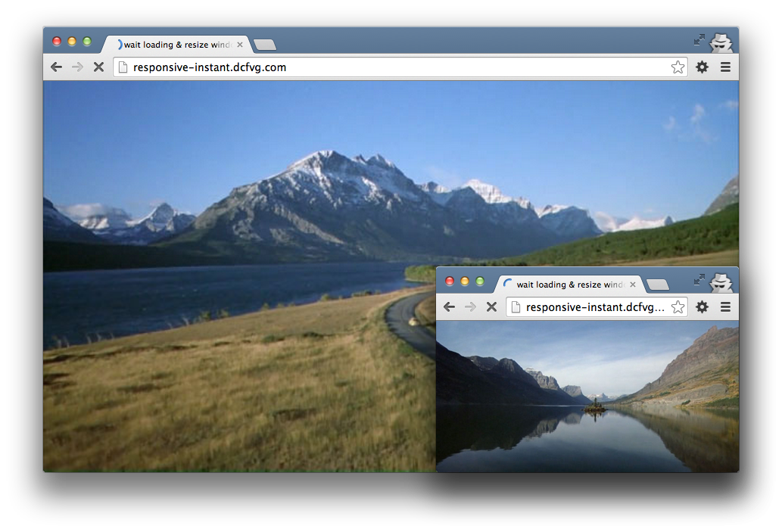Image resolution: width=782 pixels, height=532 pixels.
Task: Focus the address bar of the large window
Action: click(394, 67)
